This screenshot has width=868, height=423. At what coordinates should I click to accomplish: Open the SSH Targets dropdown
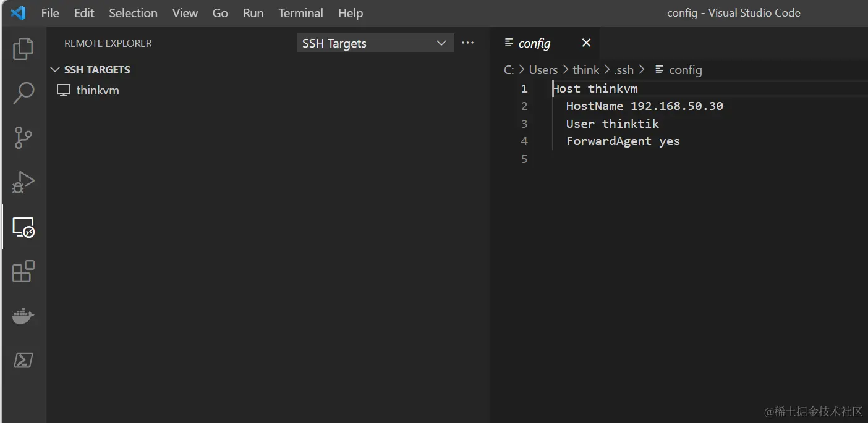pos(375,43)
